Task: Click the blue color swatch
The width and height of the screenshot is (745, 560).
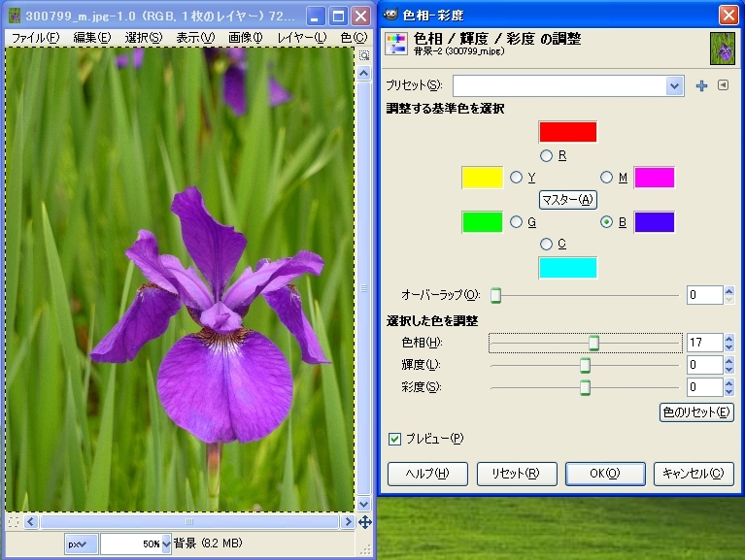Action: [x=655, y=222]
